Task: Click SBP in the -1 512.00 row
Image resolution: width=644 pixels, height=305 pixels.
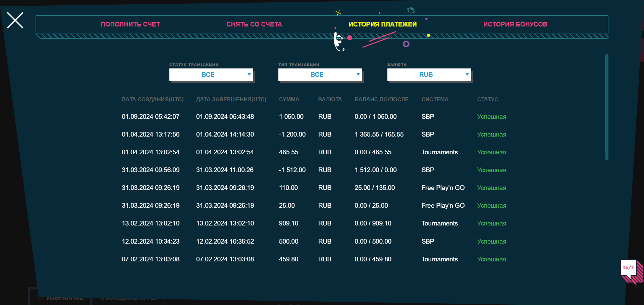Action: pos(428,170)
